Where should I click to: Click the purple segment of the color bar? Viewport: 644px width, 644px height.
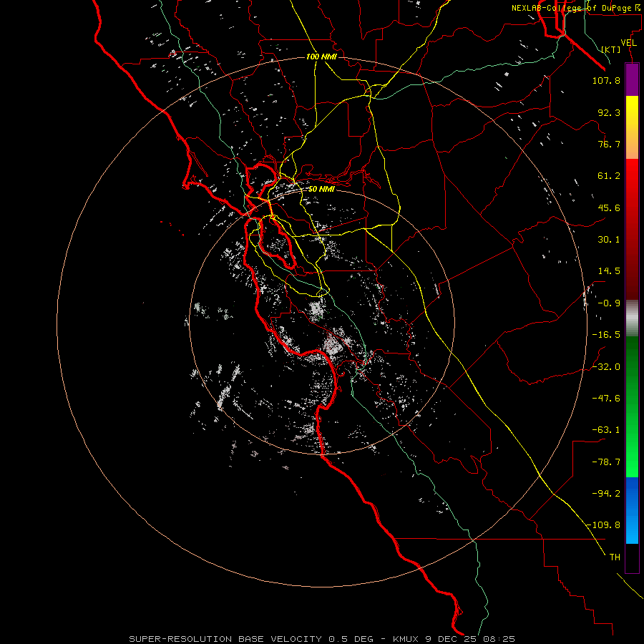[632, 79]
